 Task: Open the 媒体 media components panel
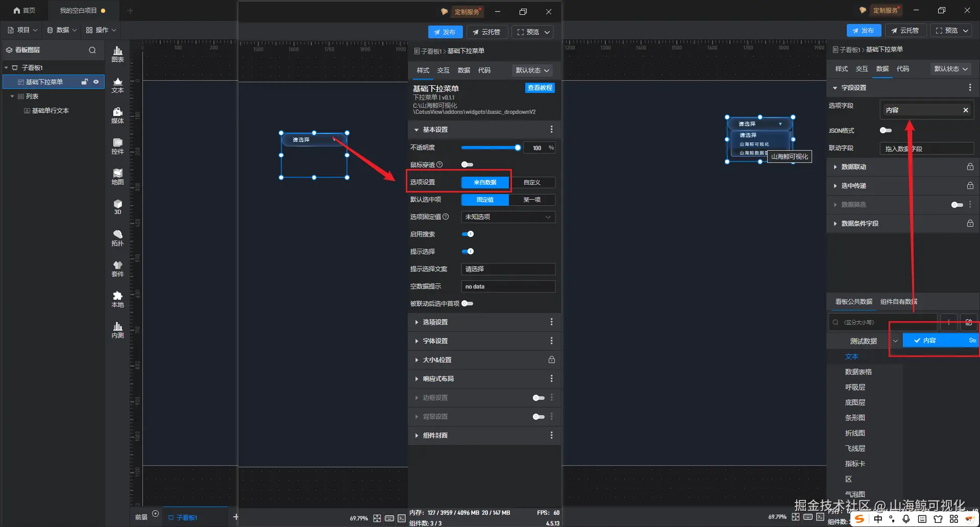click(x=117, y=115)
